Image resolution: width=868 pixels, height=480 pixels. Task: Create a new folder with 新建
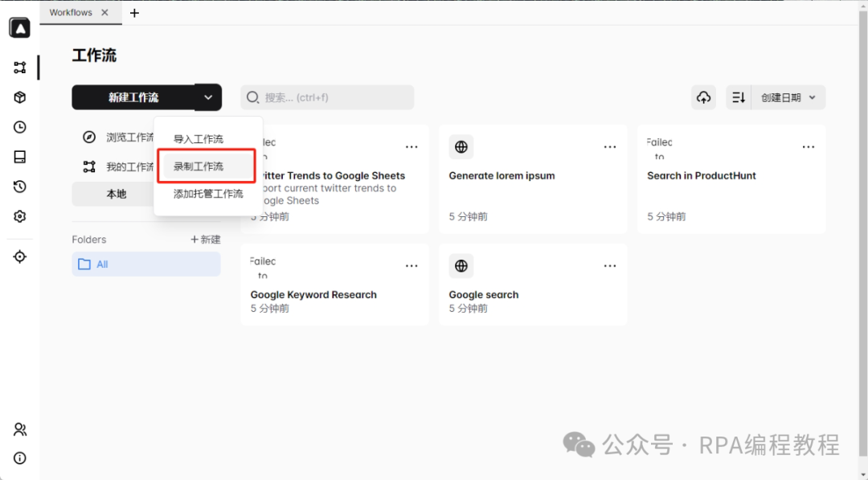pyautogui.click(x=206, y=240)
